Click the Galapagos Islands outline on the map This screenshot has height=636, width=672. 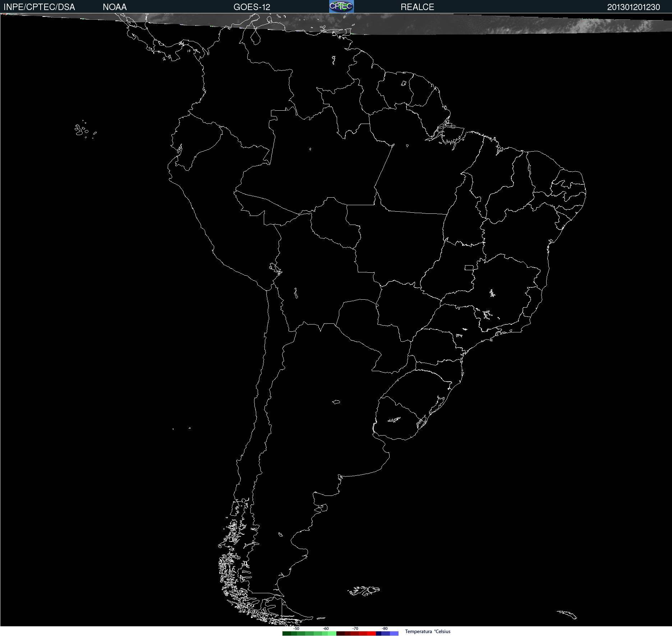click(x=86, y=129)
